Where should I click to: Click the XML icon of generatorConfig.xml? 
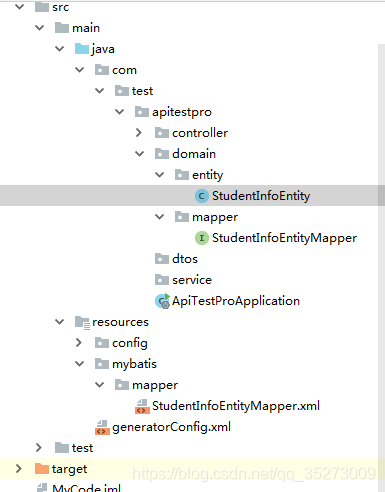[102, 427]
